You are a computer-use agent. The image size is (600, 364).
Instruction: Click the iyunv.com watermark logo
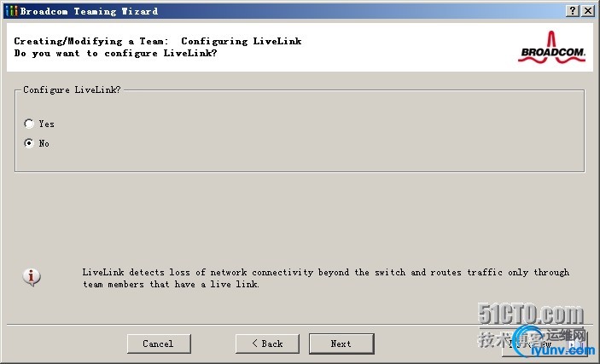553,342
